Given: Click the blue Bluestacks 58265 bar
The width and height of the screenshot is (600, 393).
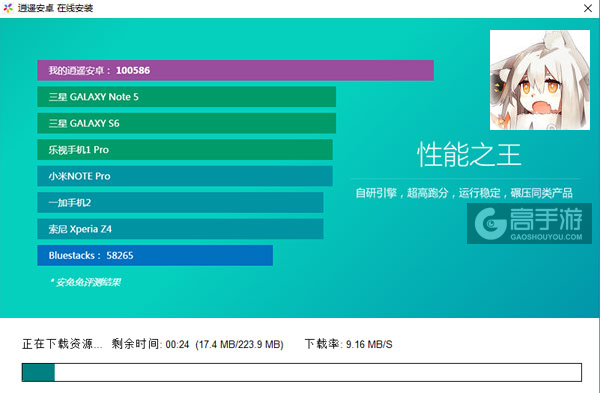Looking at the screenshot, I should click(x=155, y=255).
